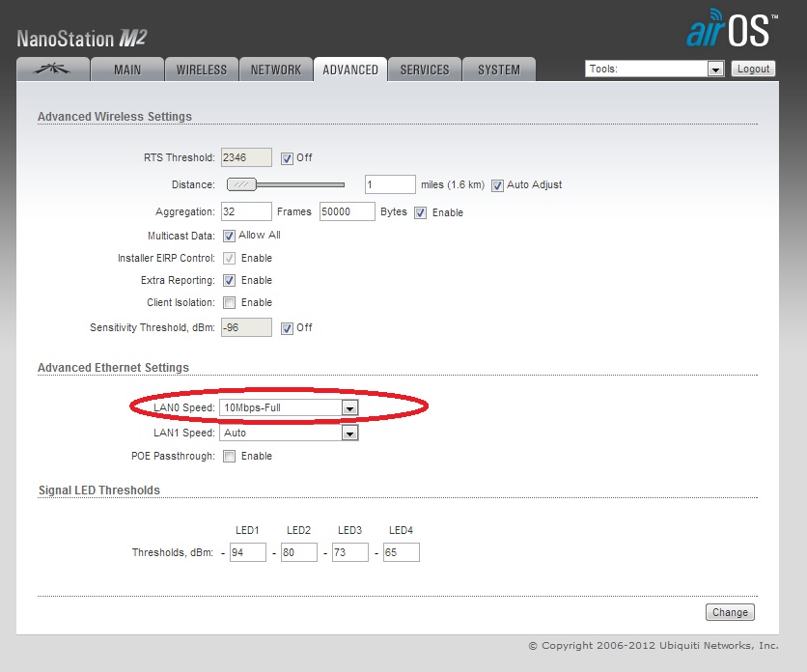Switch to the MAIN tab
Viewport: 807px width, 672px height.
point(127,70)
